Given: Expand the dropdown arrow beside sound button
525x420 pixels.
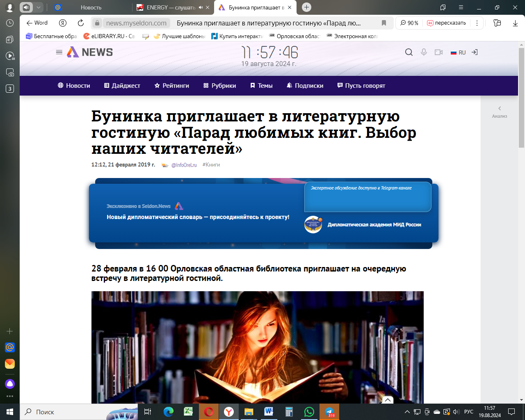Looking at the screenshot, I should click(38, 7).
